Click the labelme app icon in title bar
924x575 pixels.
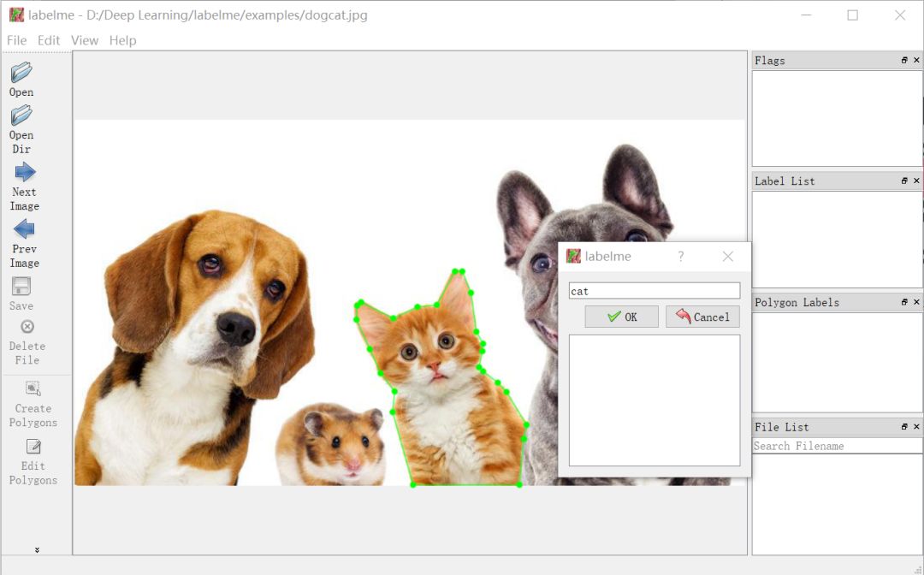pyautogui.click(x=16, y=15)
